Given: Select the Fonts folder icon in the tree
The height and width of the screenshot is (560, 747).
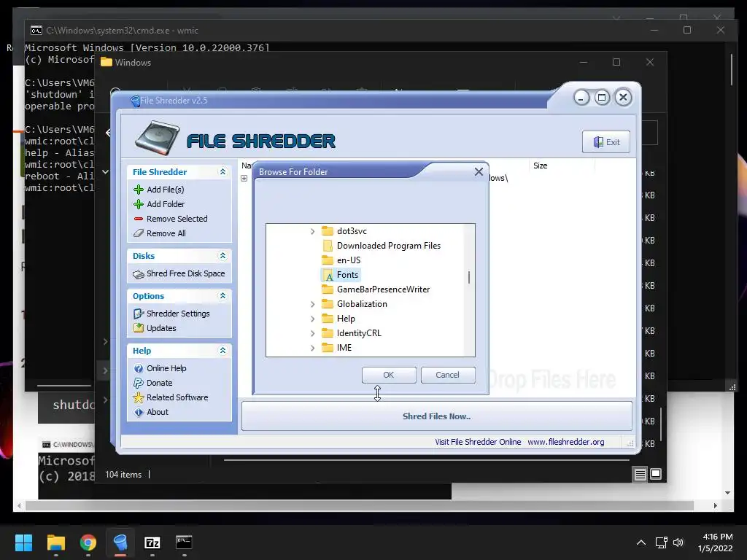Looking at the screenshot, I should [328, 275].
